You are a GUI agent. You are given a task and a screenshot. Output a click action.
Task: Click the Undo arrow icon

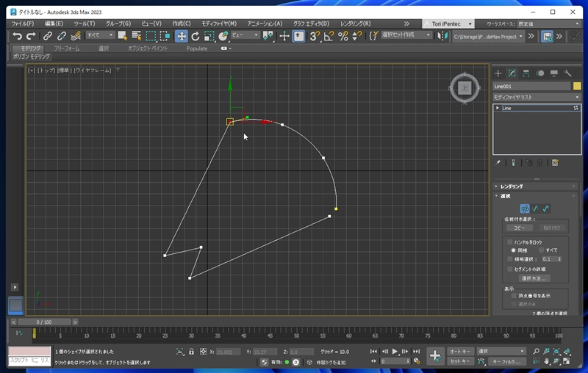(x=17, y=36)
